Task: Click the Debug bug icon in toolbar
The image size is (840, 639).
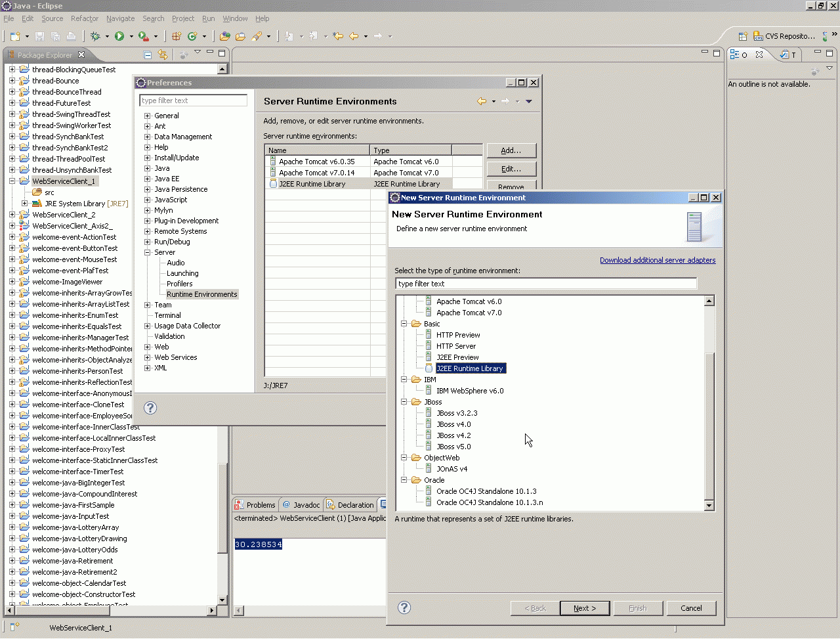Action: pyautogui.click(x=95, y=36)
